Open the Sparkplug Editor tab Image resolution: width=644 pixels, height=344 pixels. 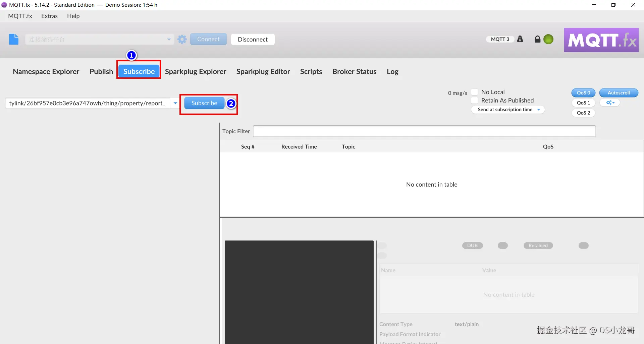(263, 71)
